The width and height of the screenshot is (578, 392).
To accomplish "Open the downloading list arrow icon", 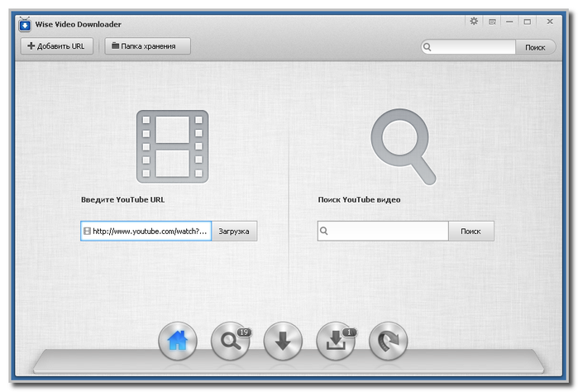I will 283,341.
